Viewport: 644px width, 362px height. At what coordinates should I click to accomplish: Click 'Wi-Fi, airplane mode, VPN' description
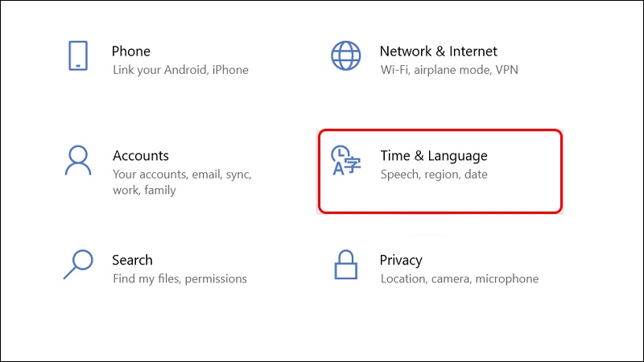[449, 70]
